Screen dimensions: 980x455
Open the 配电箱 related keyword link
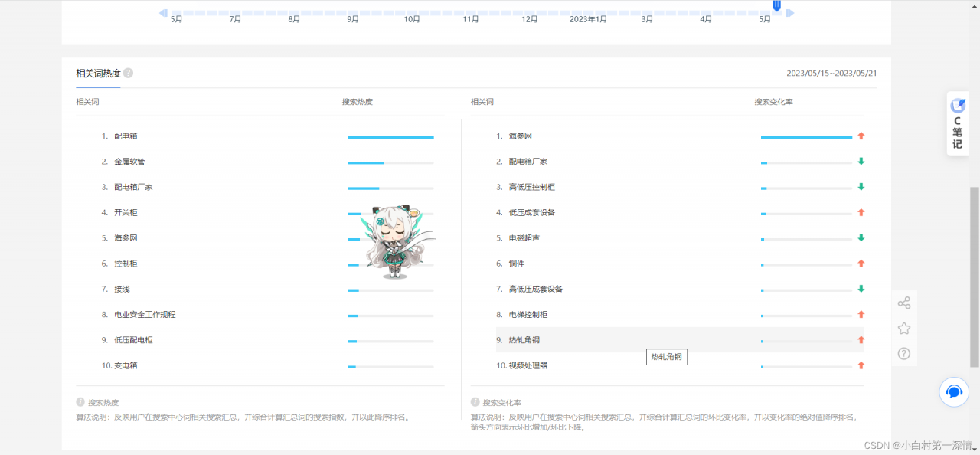tap(127, 136)
